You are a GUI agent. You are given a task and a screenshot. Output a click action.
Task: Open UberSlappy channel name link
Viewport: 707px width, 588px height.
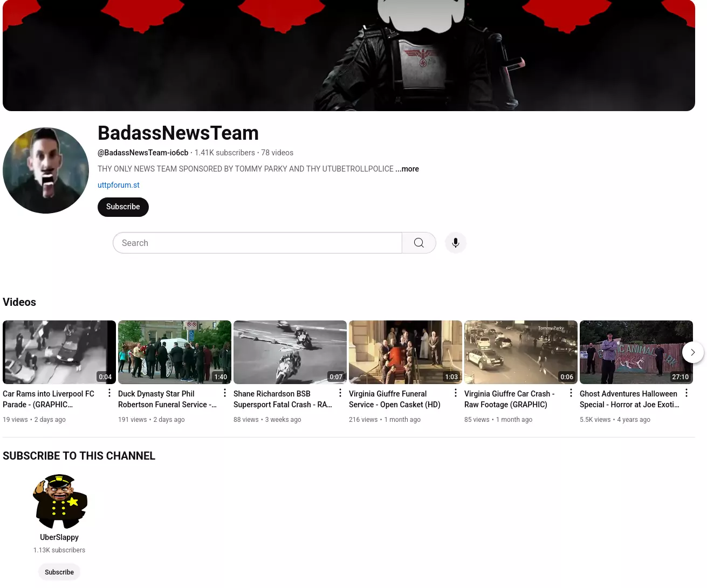pos(59,537)
